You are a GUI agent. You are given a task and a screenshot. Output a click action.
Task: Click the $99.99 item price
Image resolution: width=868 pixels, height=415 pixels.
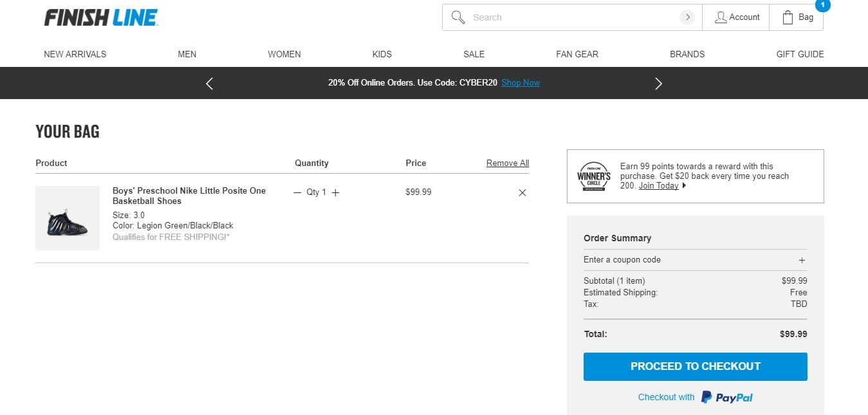pyautogui.click(x=419, y=192)
